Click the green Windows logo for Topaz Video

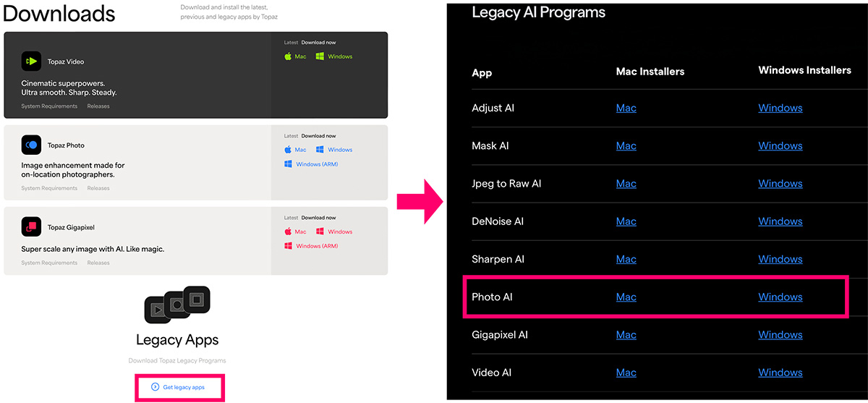pyautogui.click(x=320, y=56)
